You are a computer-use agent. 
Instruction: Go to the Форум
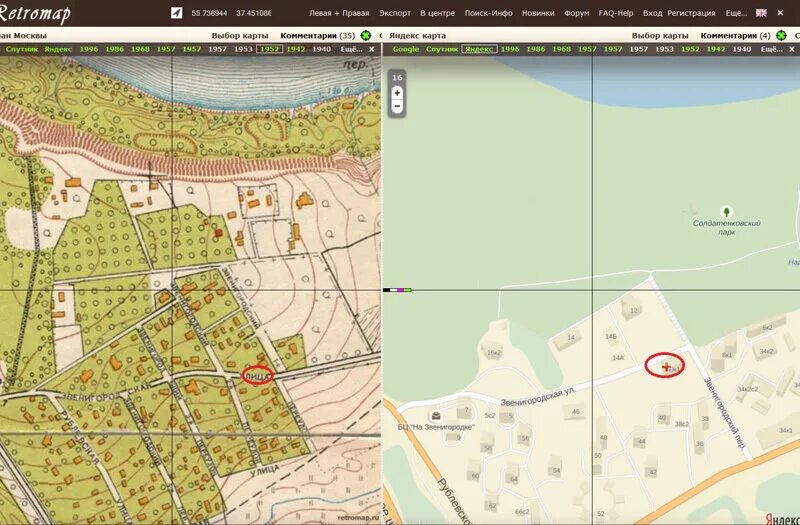pos(577,13)
